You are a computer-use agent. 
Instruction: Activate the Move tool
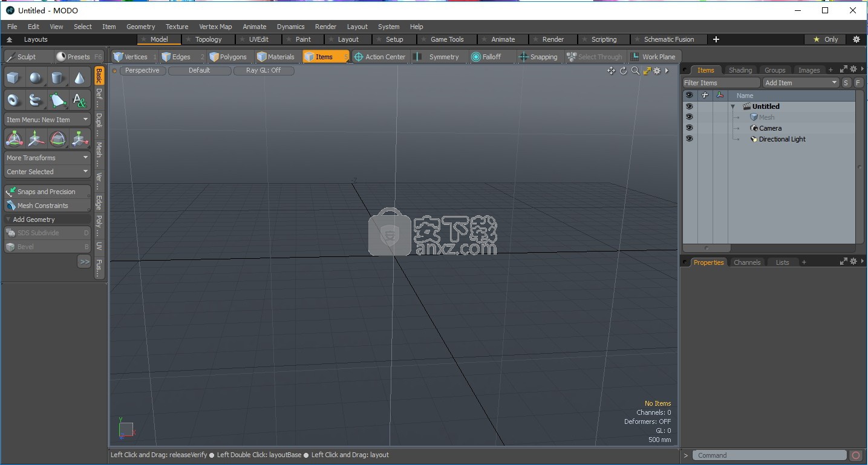36,138
